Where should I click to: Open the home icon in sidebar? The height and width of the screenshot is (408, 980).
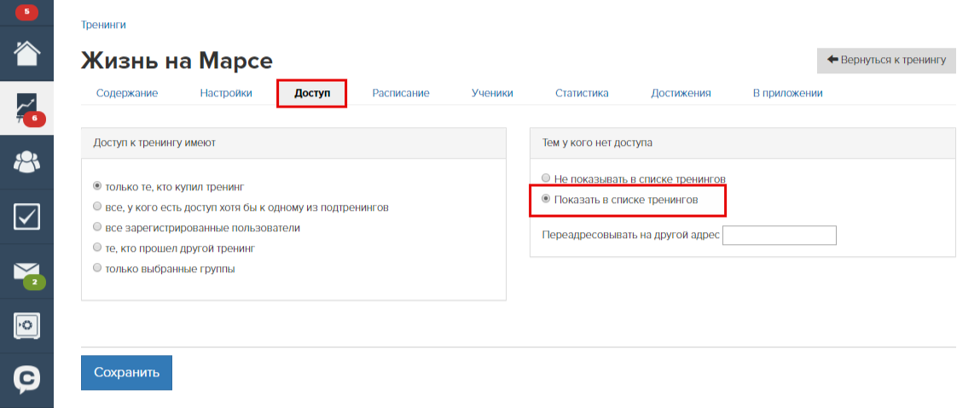(x=27, y=53)
